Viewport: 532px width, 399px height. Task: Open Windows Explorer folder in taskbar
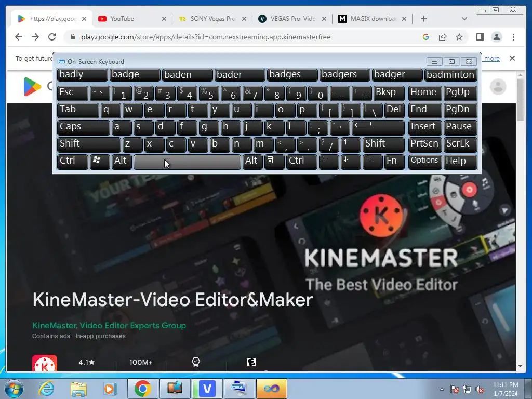coord(78,389)
